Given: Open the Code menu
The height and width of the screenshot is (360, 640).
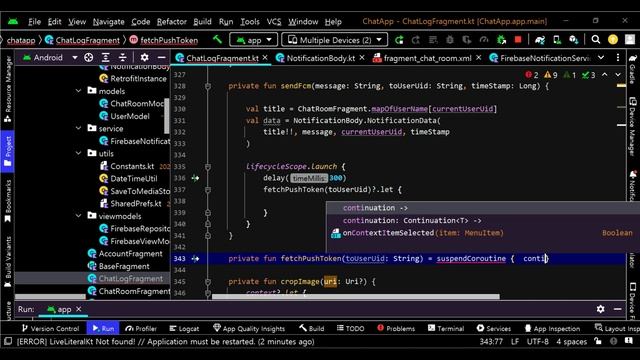Looking at the screenshot, I should point(141,22).
